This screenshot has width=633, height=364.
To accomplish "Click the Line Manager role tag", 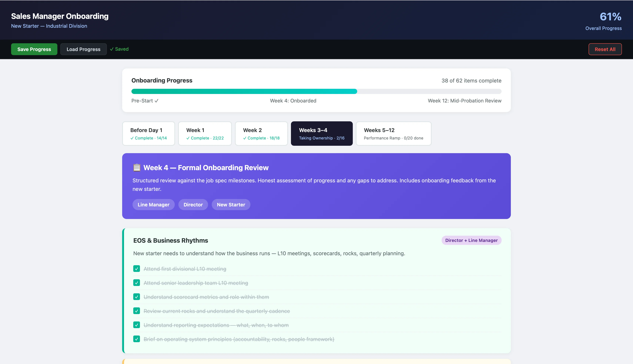I will coord(153,205).
